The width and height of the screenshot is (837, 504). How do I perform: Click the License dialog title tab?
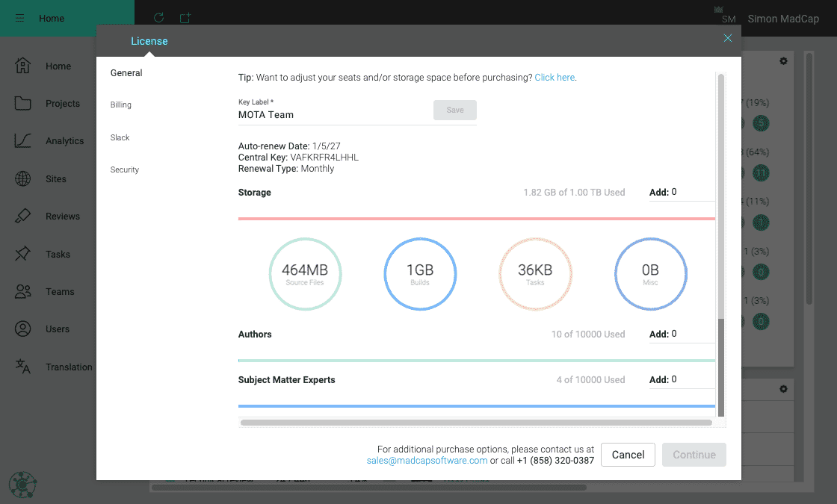149,41
